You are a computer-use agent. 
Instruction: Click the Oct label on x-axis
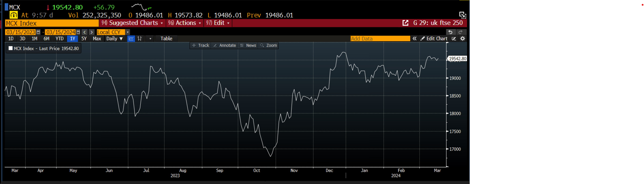coord(257,170)
